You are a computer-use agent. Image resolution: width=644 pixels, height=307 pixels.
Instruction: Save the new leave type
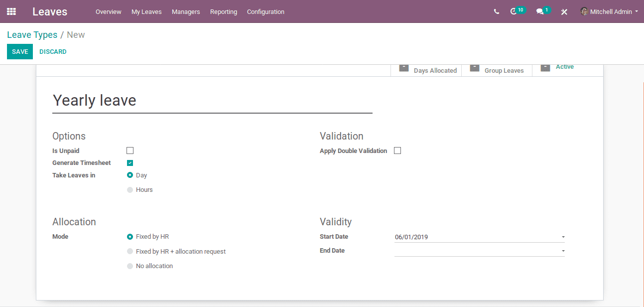coord(20,52)
